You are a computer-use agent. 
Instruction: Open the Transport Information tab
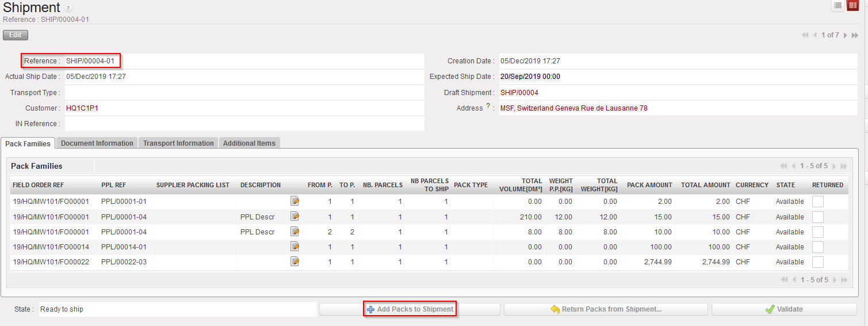[x=178, y=143]
